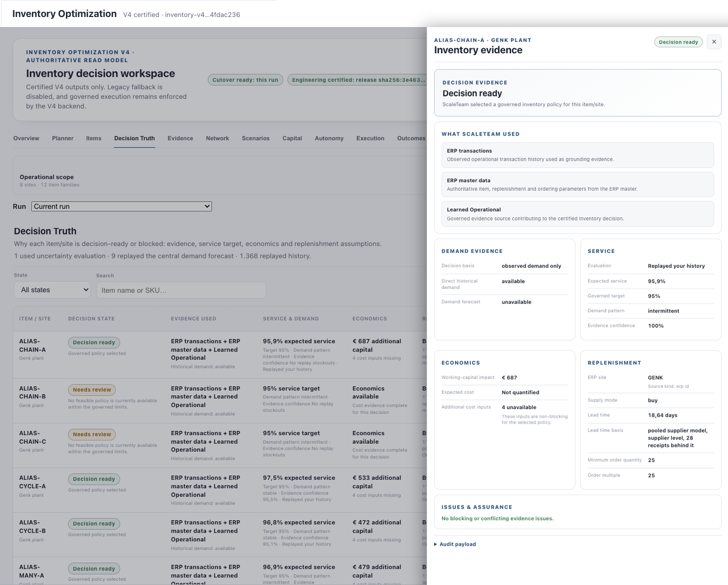
Task: Click the DECISION STATE column header
Action: click(91, 319)
